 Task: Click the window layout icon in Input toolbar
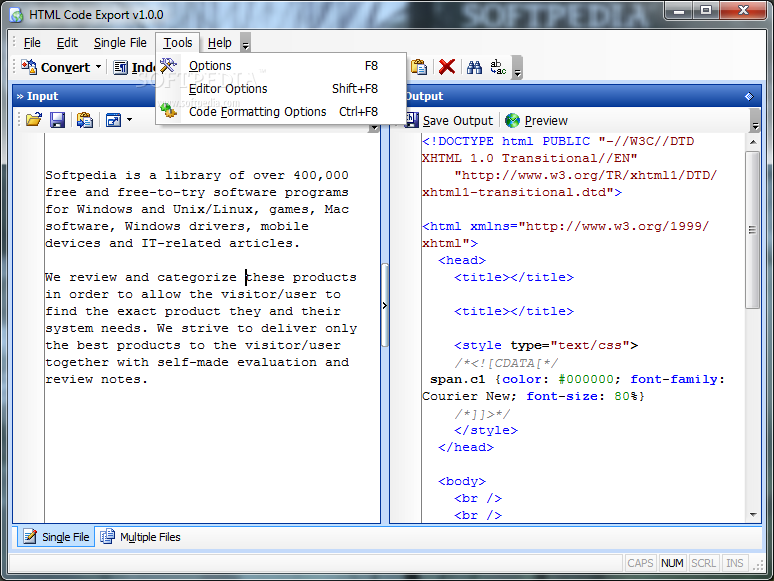click(x=114, y=120)
